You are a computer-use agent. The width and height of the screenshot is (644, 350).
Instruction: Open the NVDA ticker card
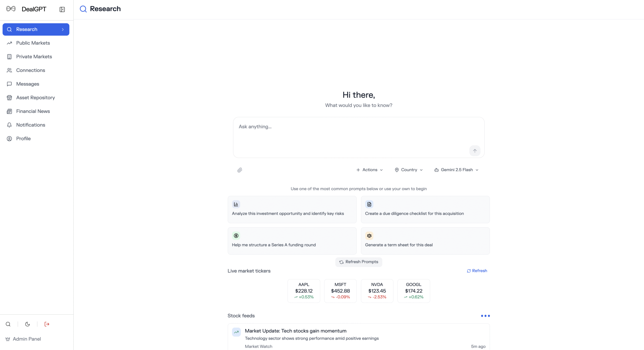click(x=377, y=291)
